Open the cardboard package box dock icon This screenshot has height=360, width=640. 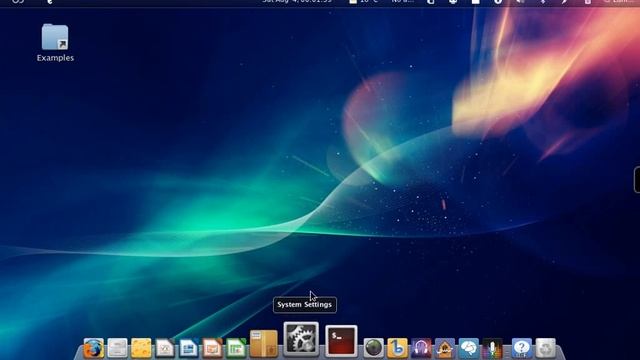[x=264, y=344]
